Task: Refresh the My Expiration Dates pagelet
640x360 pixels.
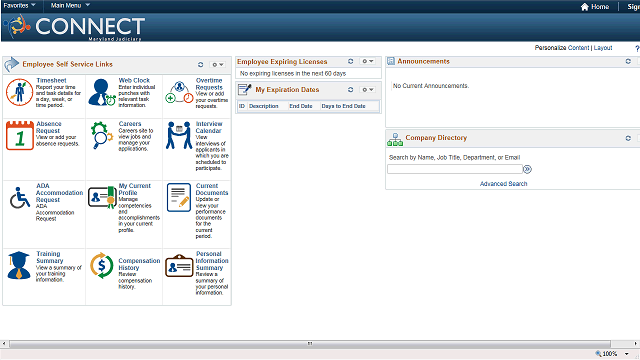Action: coord(351,89)
